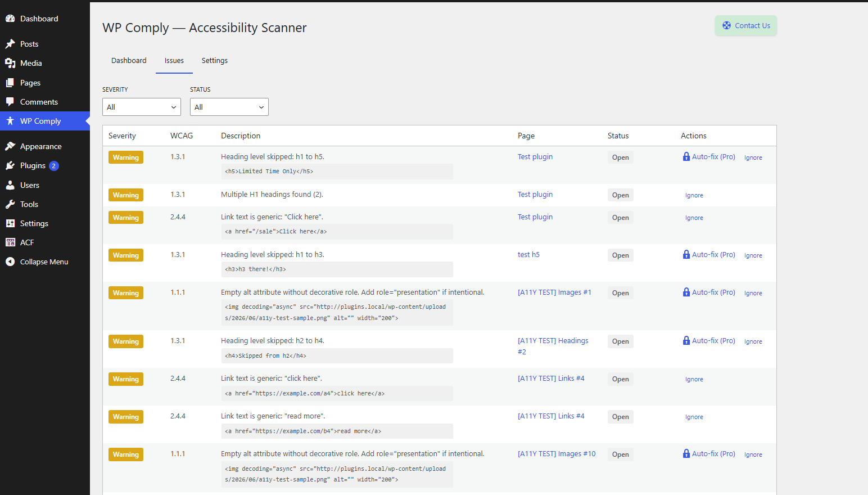868x495 pixels.
Task: Click the '<h4>Skipped from h2</h4>' code snippet
Action: click(337, 356)
